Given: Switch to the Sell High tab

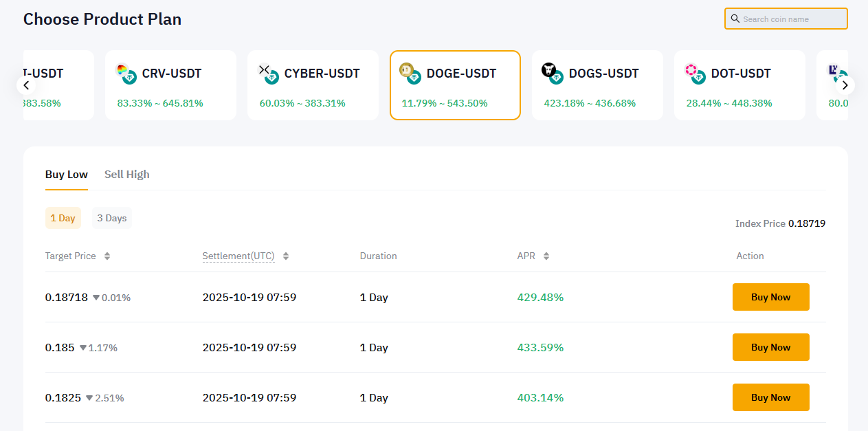Looking at the screenshot, I should 127,175.
